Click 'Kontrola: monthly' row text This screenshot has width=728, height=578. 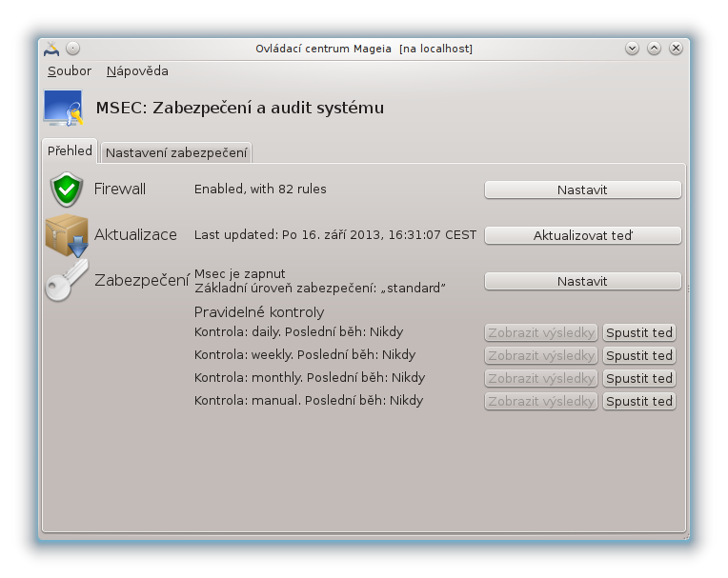pyautogui.click(x=310, y=378)
